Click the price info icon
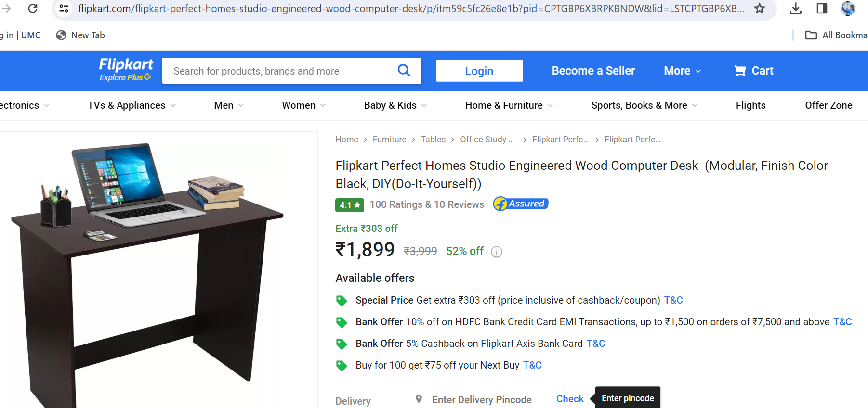This screenshot has height=408, width=868. (x=497, y=252)
